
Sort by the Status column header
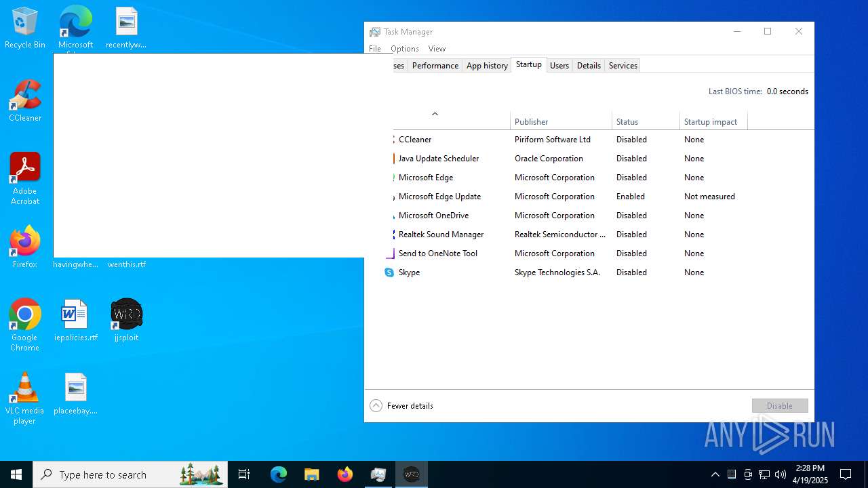pyautogui.click(x=646, y=121)
